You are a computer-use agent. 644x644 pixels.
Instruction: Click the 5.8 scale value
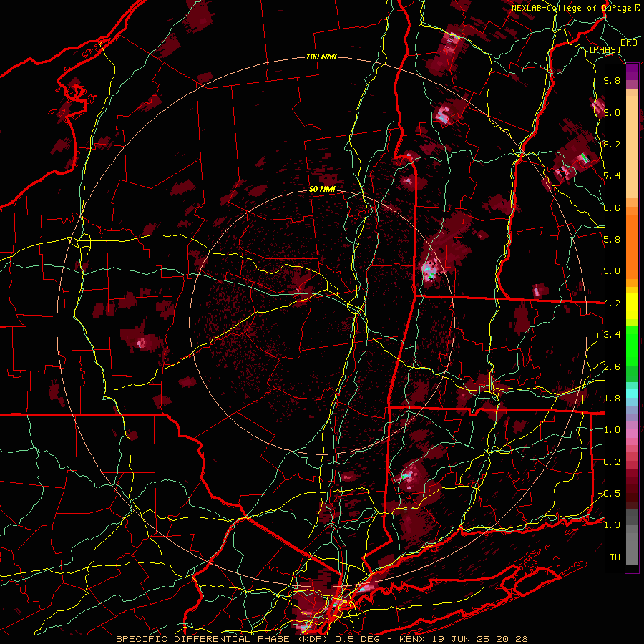612,240
